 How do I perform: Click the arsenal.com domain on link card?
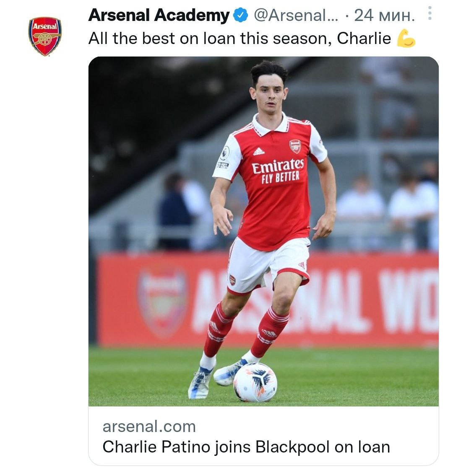(149, 427)
